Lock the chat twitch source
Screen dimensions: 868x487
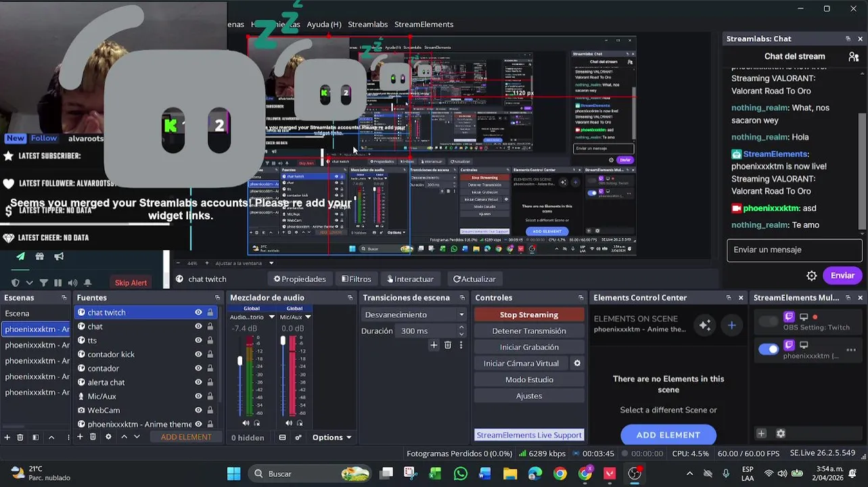210,312
